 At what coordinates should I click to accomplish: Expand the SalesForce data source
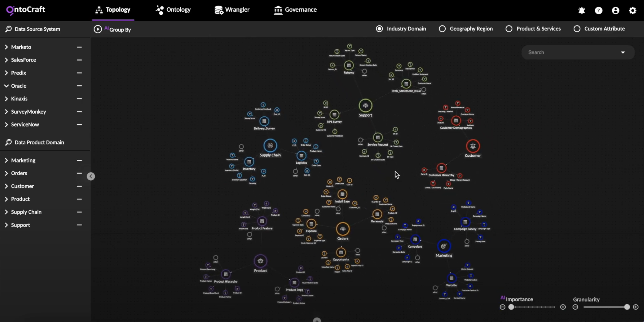(7, 60)
